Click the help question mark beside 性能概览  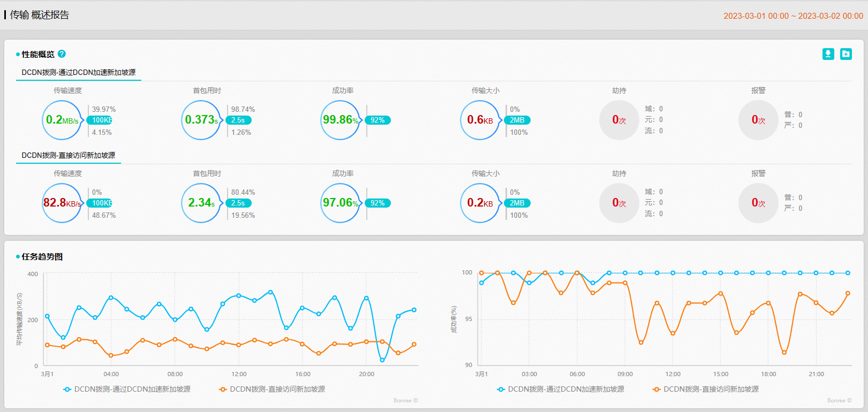coord(62,54)
